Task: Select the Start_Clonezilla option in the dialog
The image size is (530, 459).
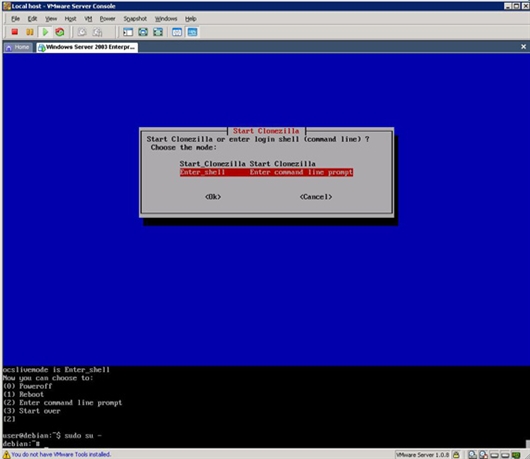Action: [247, 164]
